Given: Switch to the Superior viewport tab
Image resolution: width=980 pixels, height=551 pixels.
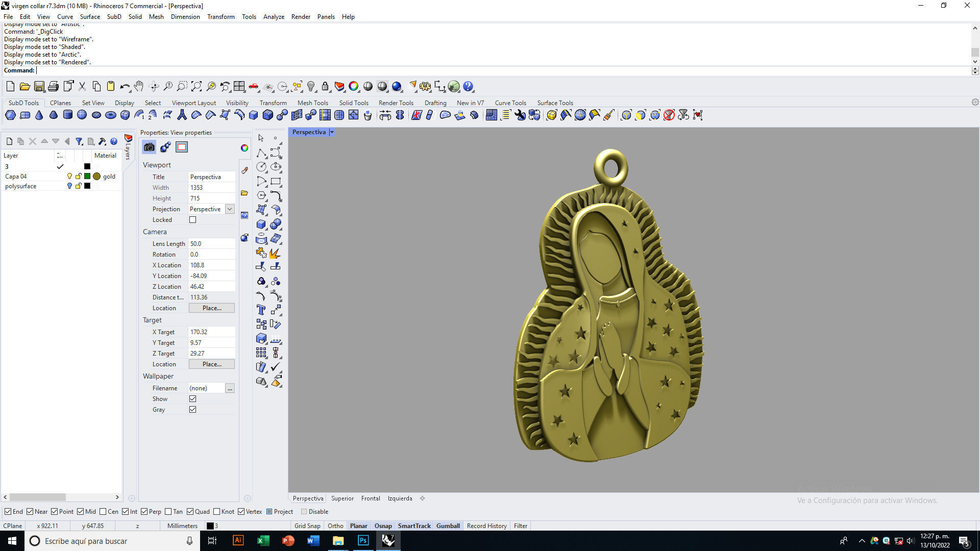Looking at the screenshot, I should [342, 498].
